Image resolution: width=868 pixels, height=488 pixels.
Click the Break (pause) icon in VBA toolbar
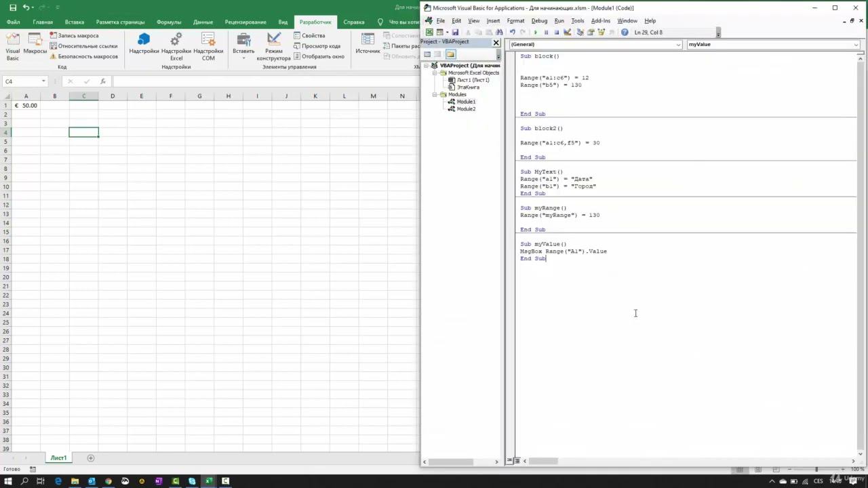(546, 32)
